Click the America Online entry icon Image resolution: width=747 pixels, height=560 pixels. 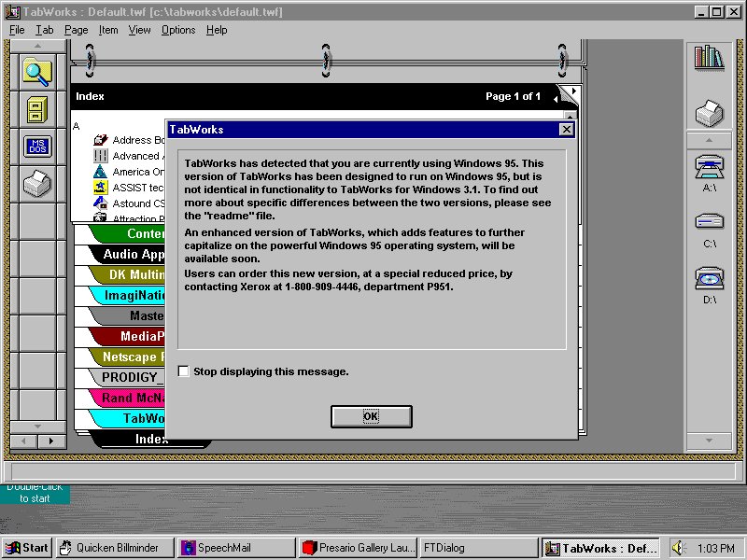tap(101, 172)
